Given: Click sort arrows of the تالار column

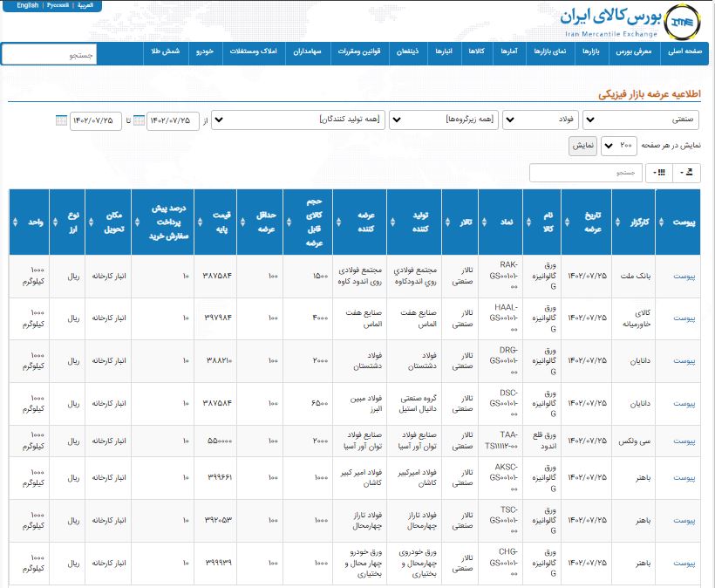Looking at the screenshot, I should click(x=447, y=222).
